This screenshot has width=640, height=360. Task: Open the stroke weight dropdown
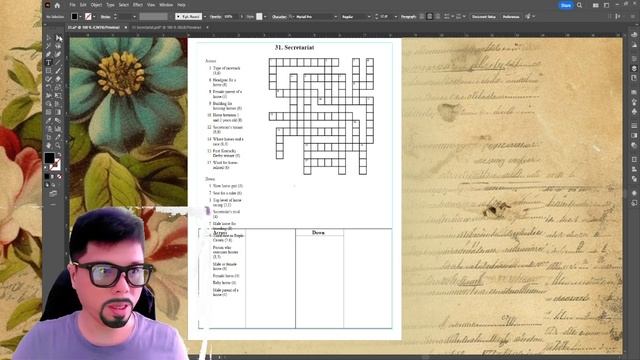pos(134,17)
